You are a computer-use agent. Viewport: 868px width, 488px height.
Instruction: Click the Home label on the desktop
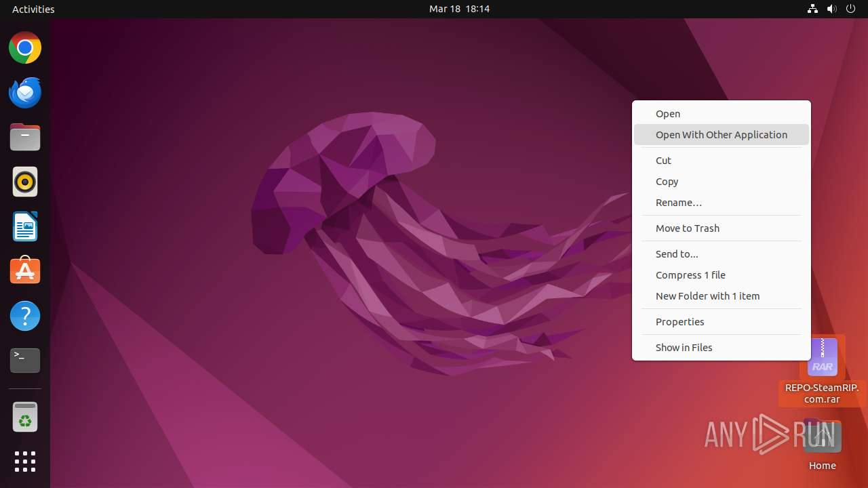[822, 466]
